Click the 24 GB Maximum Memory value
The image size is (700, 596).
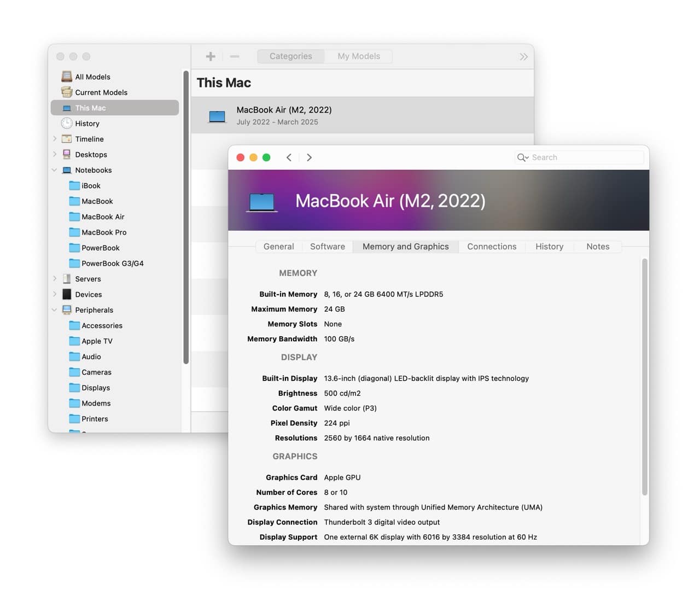pyautogui.click(x=334, y=309)
